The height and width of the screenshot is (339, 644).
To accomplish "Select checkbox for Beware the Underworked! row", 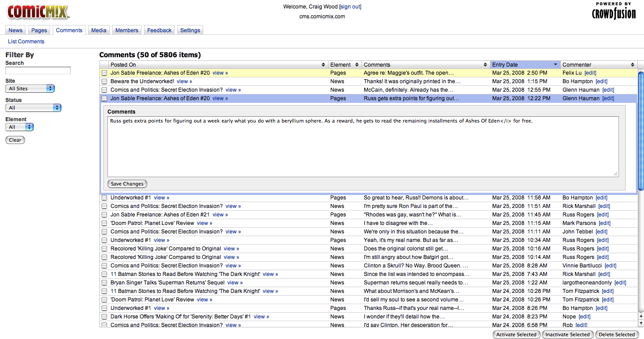I will (104, 81).
